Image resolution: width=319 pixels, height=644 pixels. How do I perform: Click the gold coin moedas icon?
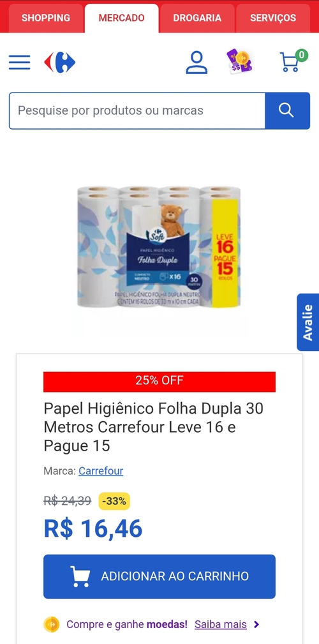(x=51, y=625)
